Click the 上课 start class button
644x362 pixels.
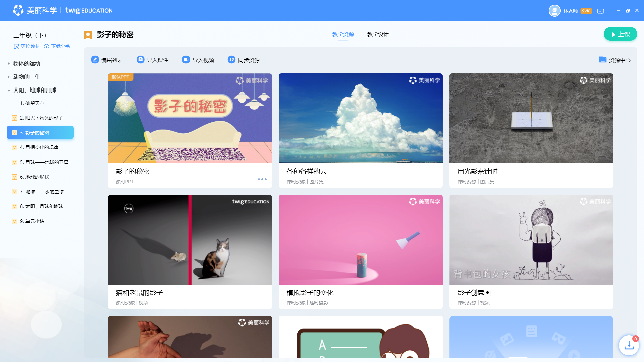coord(620,34)
